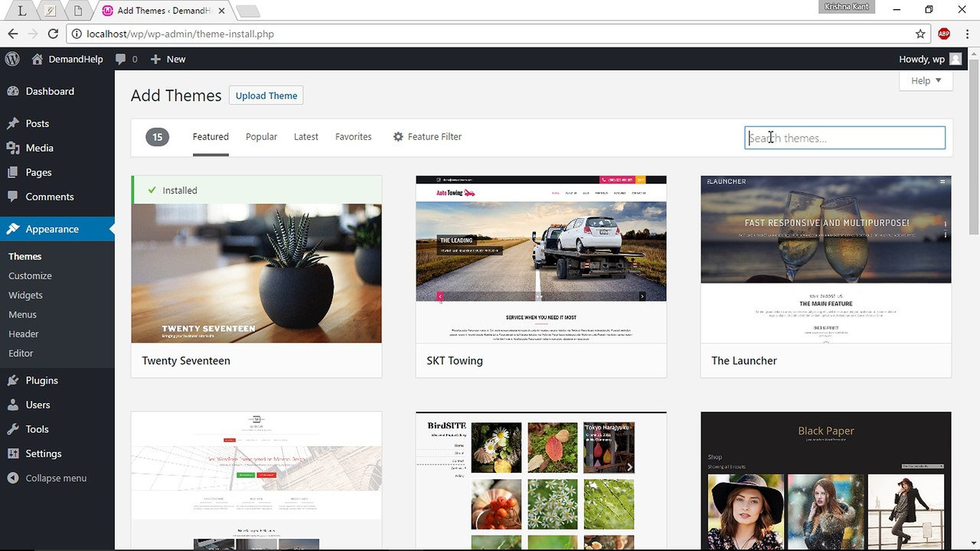Click the browser Back arrow
The width and height of the screenshot is (980, 551).
coord(12,34)
